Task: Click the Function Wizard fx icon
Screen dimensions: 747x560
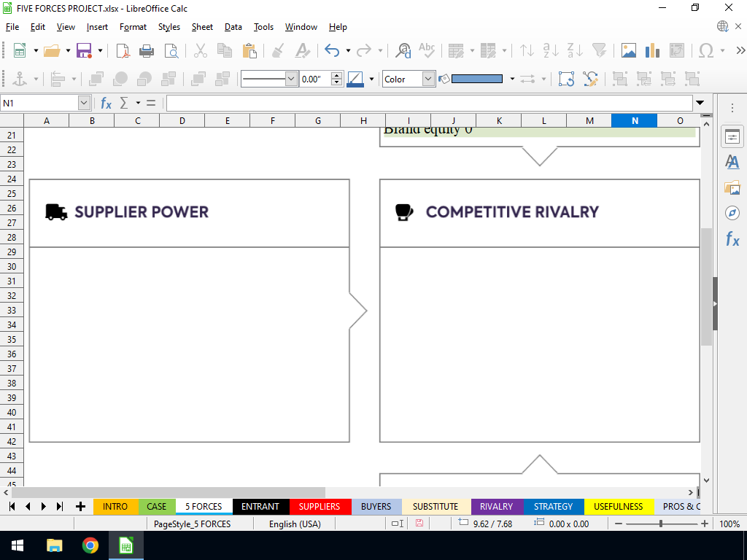Action: [106, 103]
